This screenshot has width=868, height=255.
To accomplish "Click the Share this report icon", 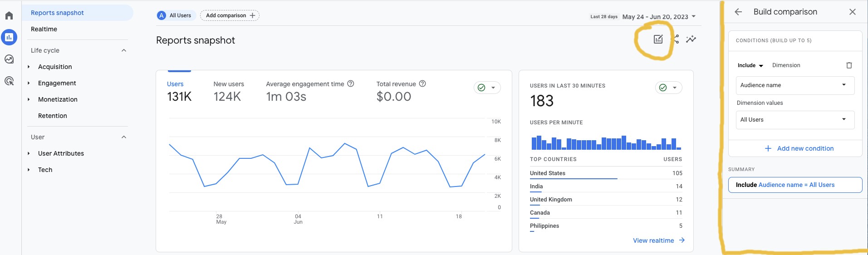I will [x=676, y=39].
